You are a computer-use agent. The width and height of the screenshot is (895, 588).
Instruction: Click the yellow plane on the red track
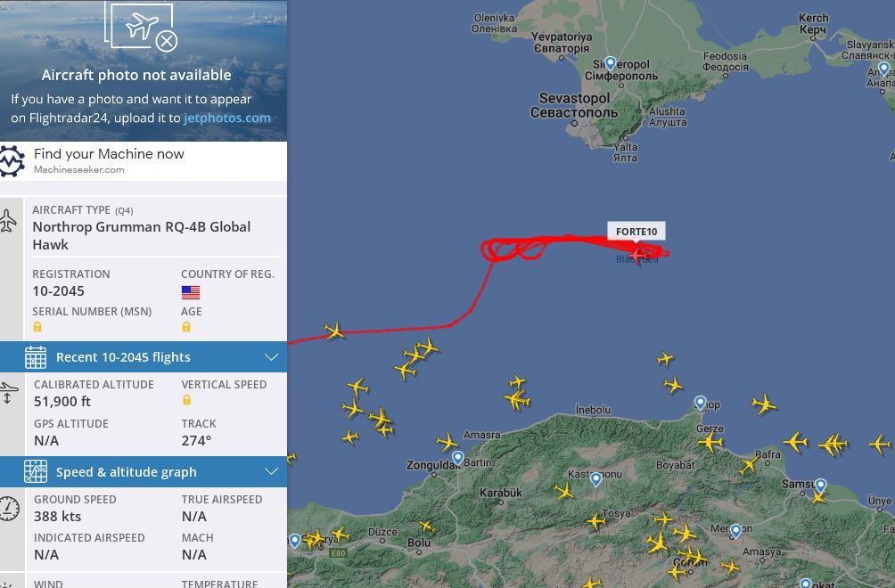(334, 331)
